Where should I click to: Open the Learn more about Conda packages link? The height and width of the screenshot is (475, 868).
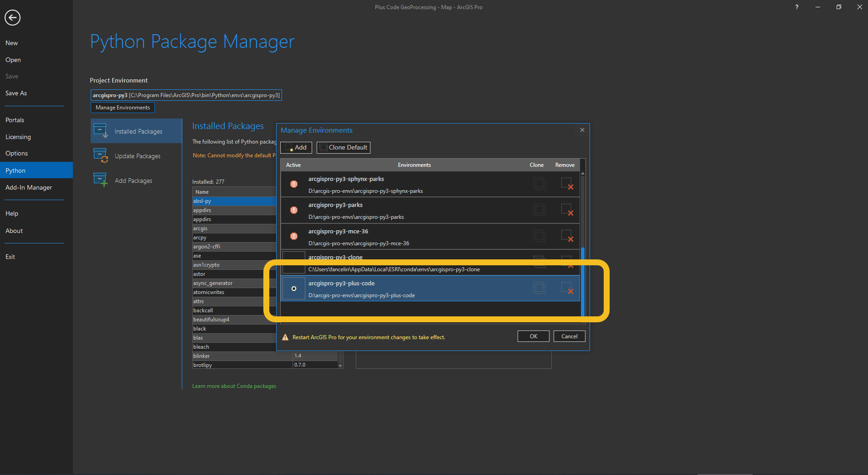[x=234, y=386]
